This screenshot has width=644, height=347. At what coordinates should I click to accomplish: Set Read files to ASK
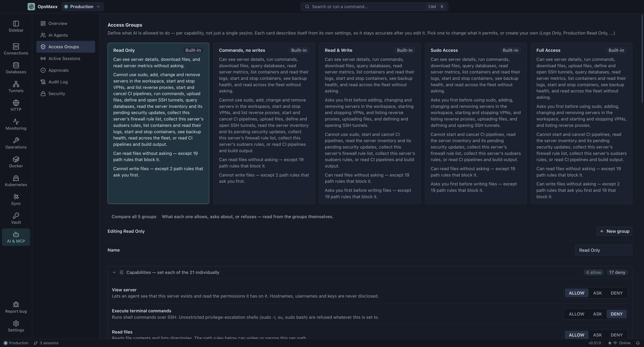click(x=597, y=335)
